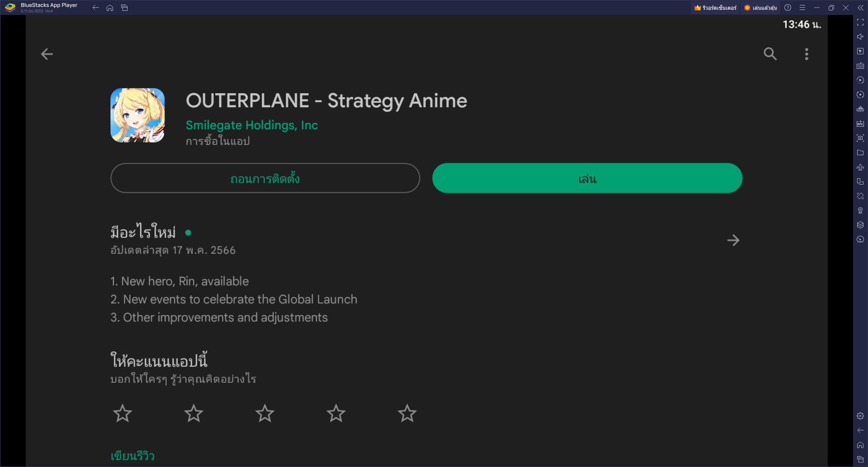Open keyboard game controls in sidebar
Image resolution: width=868 pixels, height=467 pixels.
(x=860, y=66)
